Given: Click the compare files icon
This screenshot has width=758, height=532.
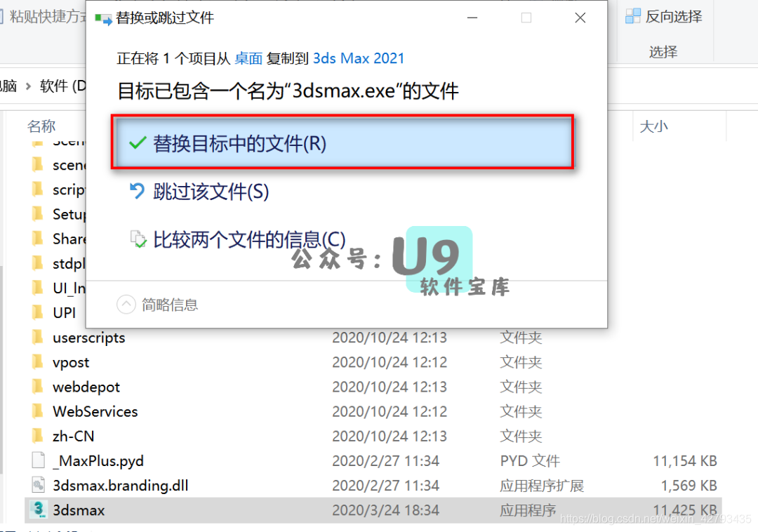Looking at the screenshot, I should coord(138,239).
